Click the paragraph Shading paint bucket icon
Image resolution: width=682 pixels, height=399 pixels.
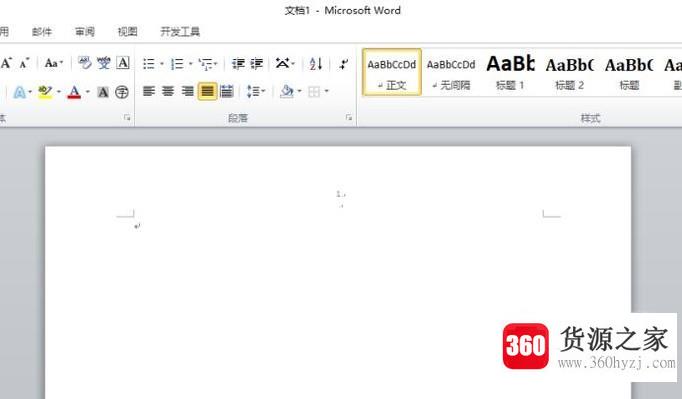click(x=287, y=91)
